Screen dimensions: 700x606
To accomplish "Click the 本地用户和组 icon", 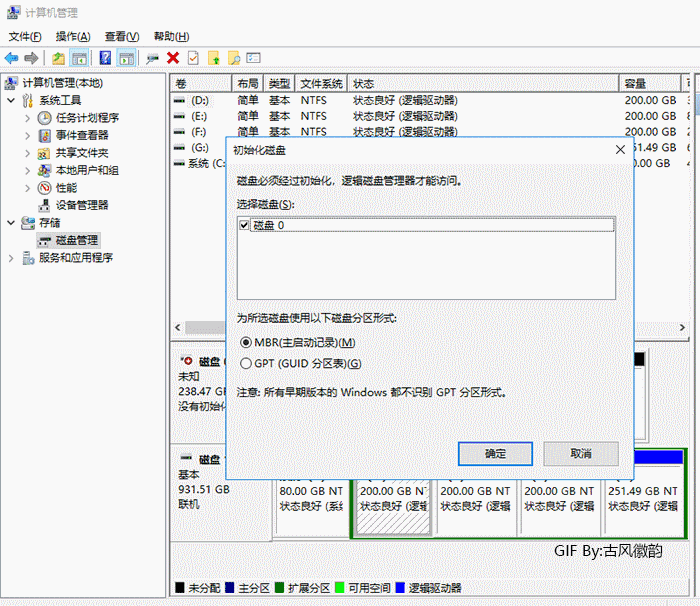I will point(44,170).
